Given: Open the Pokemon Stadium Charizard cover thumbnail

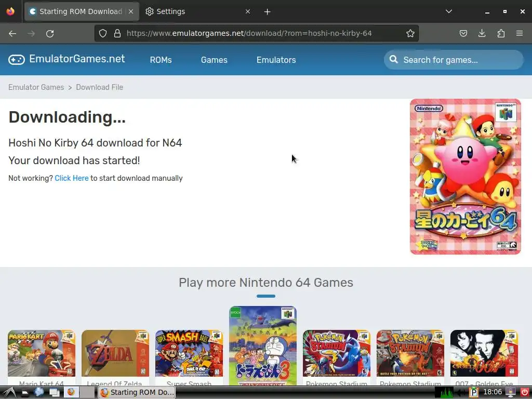Looking at the screenshot, I should coord(410,353).
